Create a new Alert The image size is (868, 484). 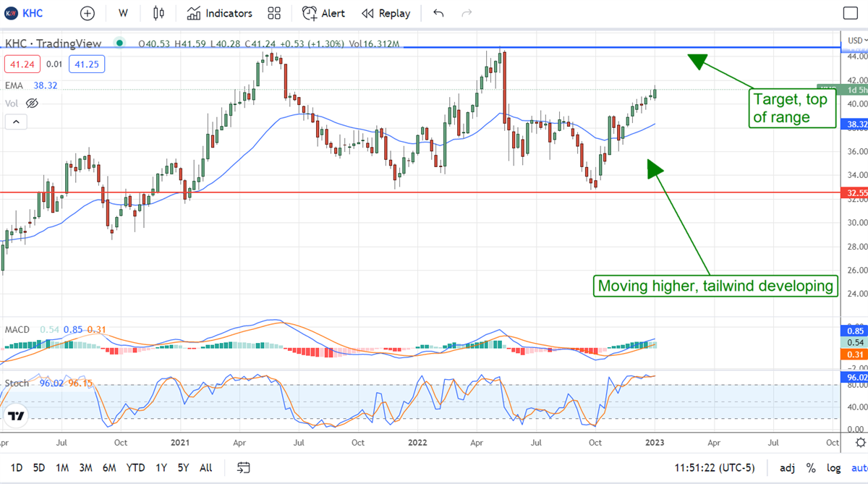(323, 13)
